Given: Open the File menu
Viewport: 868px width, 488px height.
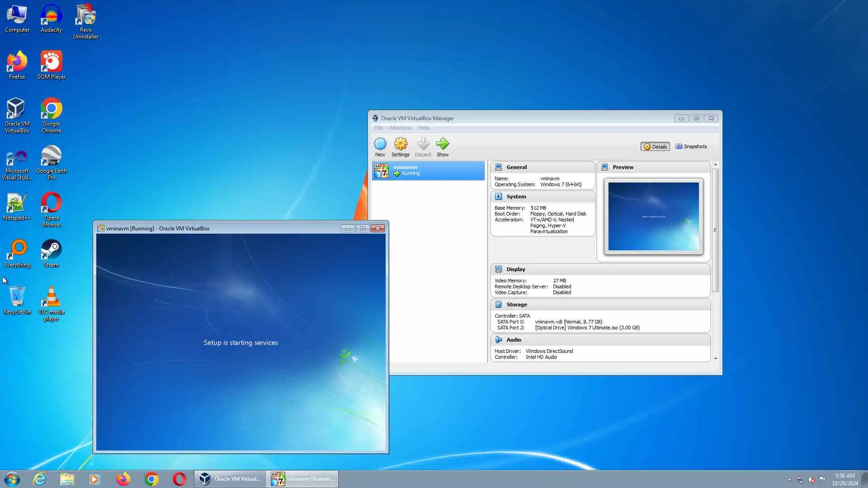Looking at the screenshot, I should [378, 128].
